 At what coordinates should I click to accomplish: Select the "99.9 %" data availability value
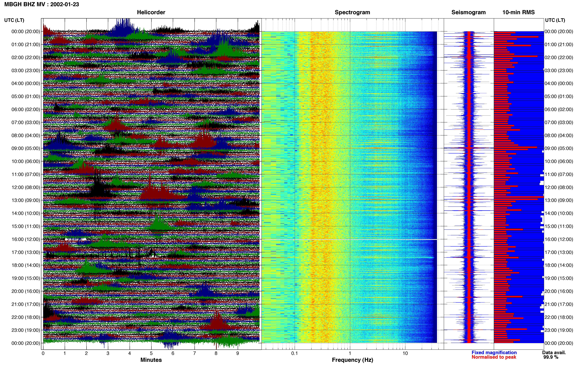point(551,357)
